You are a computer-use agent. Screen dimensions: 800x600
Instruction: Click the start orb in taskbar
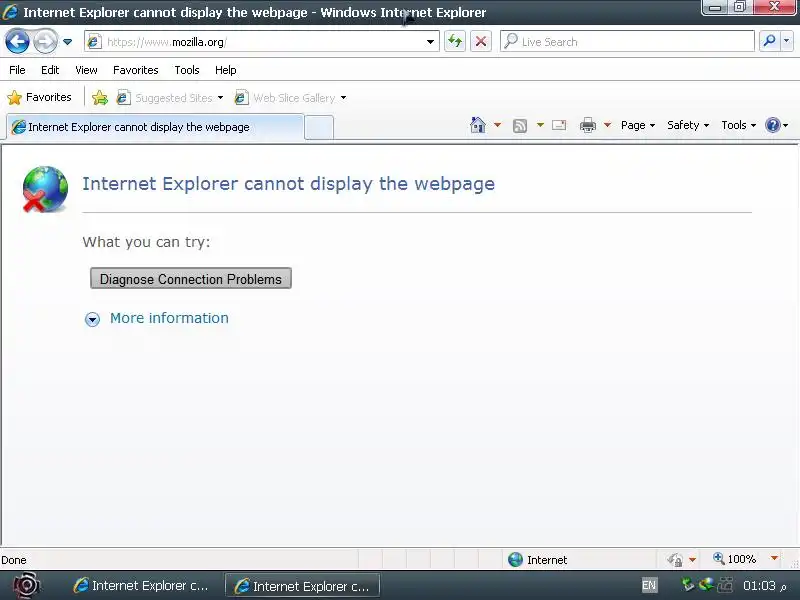pyautogui.click(x=26, y=585)
